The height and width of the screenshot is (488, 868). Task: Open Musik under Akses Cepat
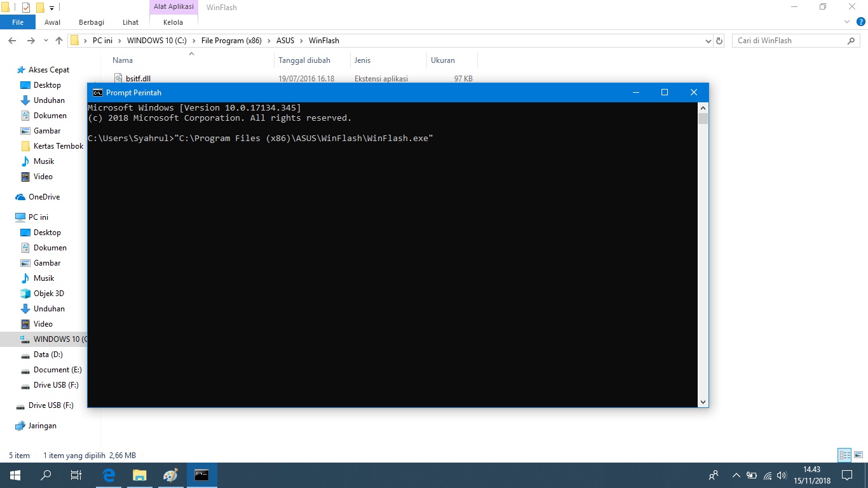coord(44,161)
